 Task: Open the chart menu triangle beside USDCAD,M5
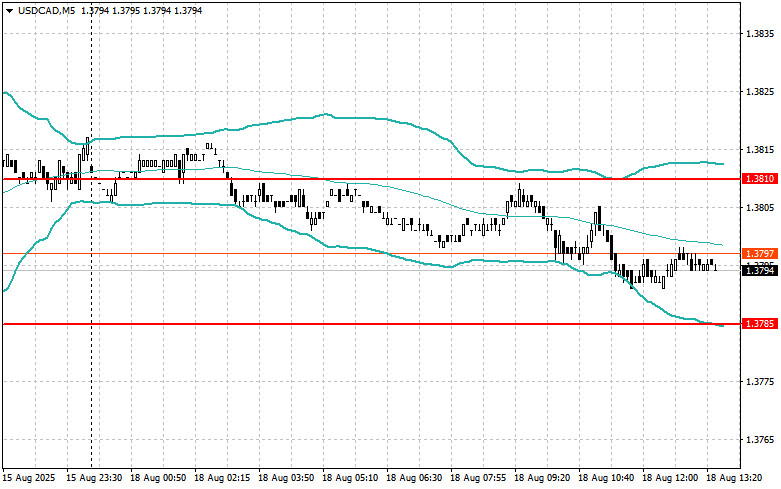[10, 10]
